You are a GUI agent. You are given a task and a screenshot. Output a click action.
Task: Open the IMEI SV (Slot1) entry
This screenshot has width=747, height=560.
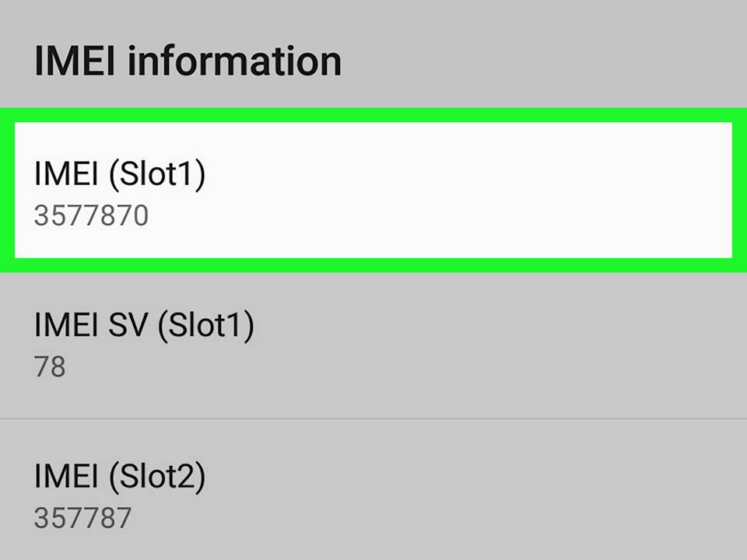tap(373, 345)
